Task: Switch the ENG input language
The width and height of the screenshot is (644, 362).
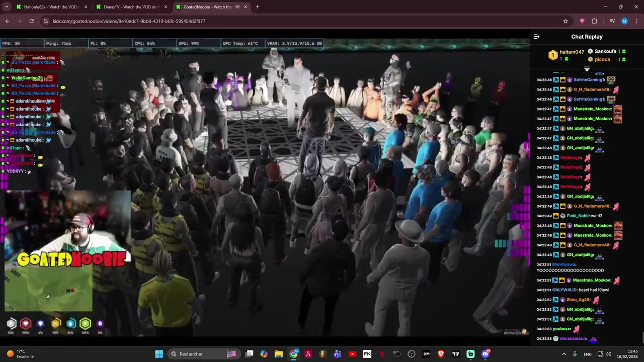Action: 588,354
